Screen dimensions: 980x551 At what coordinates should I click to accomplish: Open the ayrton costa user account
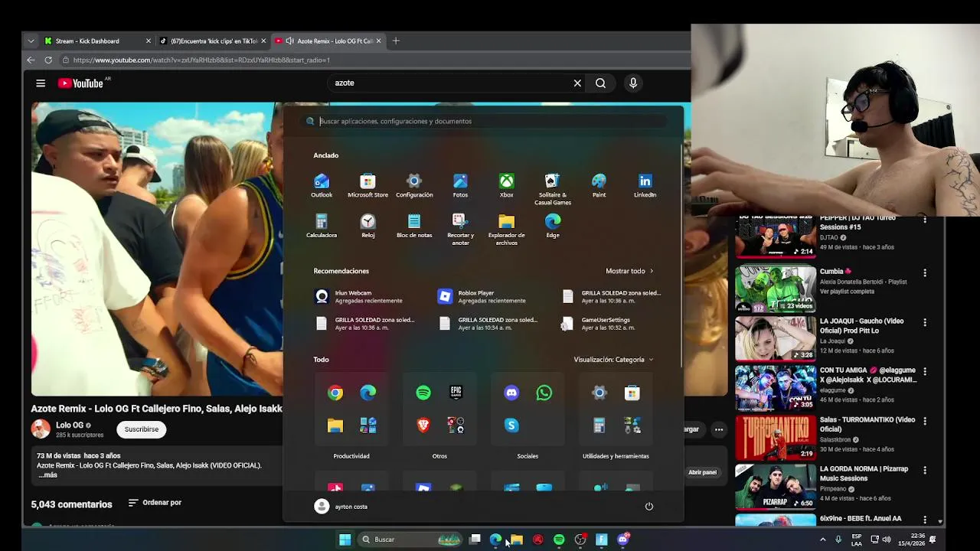click(341, 507)
